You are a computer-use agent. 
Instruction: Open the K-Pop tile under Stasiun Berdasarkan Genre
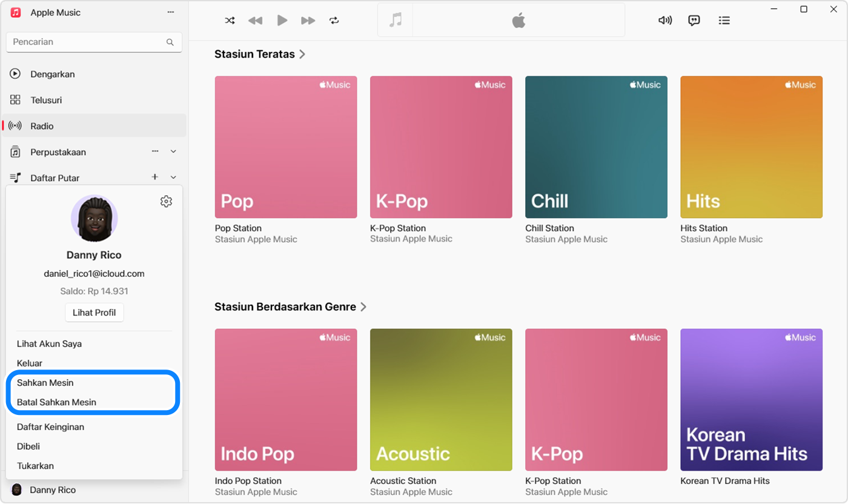click(596, 400)
